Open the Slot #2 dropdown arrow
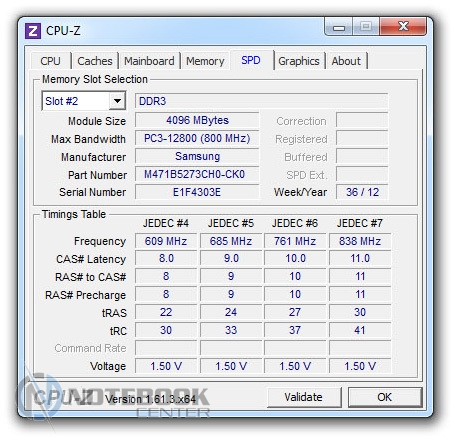The width and height of the screenshot is (451, 444). click(117, 101)
